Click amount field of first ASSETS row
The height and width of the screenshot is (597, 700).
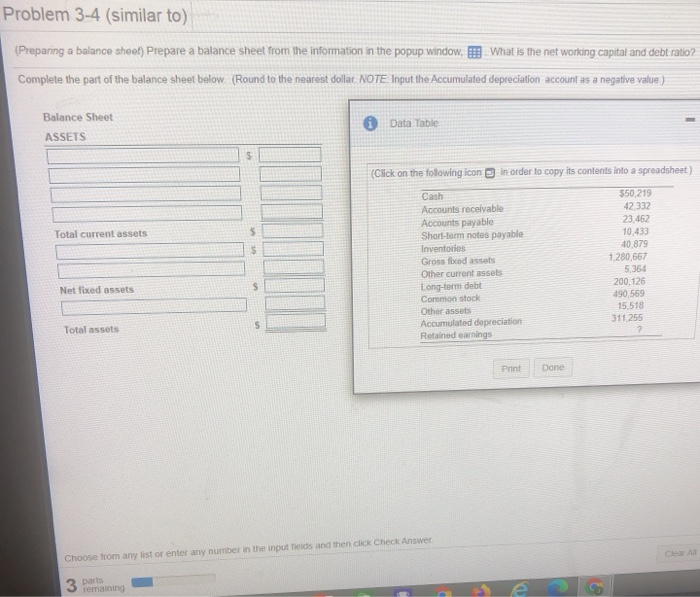pyautogui.click(x=290, y=154)
